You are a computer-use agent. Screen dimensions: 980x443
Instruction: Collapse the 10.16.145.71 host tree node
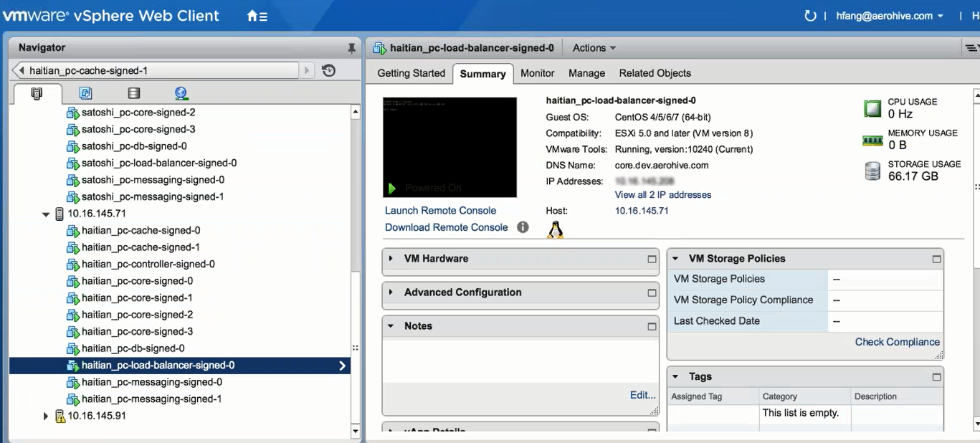47,214
